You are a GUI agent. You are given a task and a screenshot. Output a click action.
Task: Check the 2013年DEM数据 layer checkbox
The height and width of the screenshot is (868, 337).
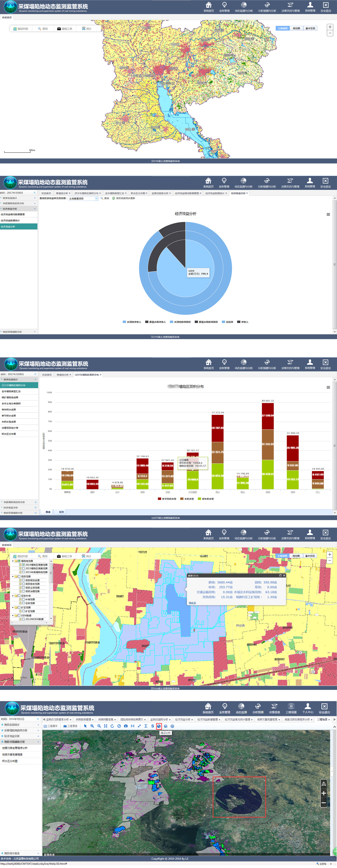click(24, 619)
